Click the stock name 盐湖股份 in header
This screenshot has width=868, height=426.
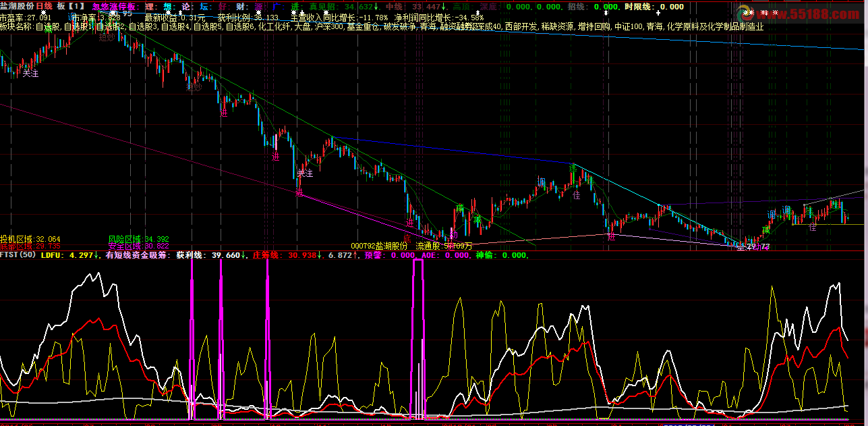coord(17,6)
